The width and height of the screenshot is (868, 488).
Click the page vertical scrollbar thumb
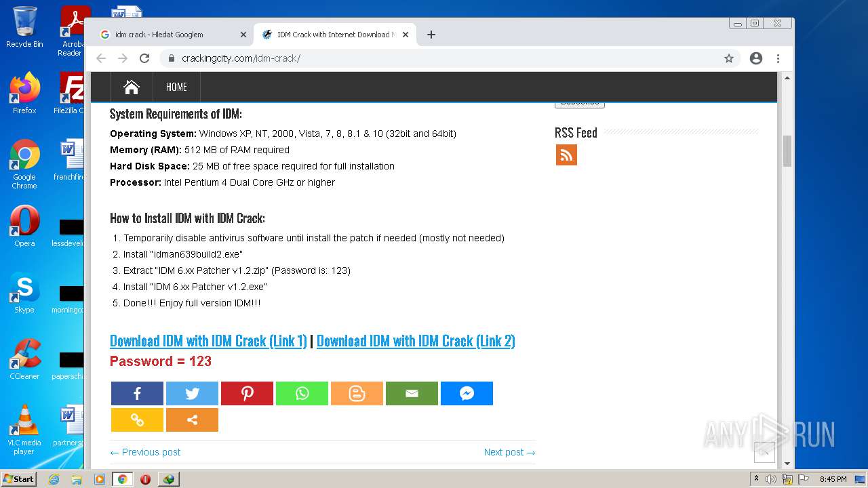pyautogui.click(x=787, y=150)
